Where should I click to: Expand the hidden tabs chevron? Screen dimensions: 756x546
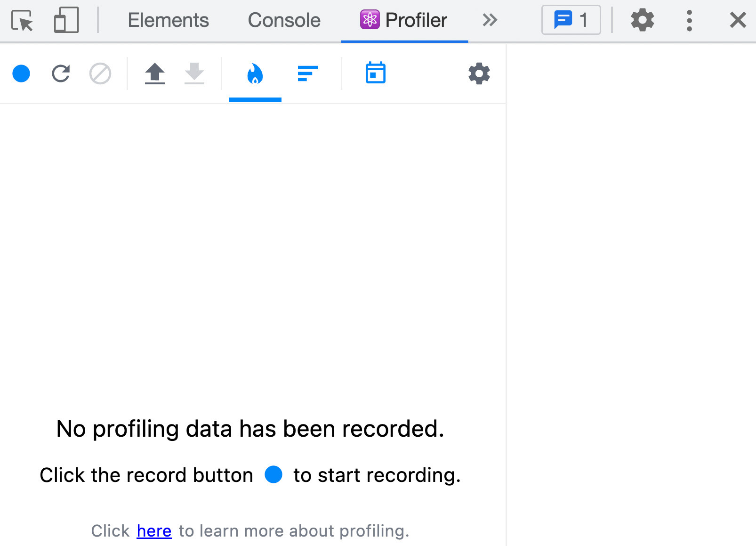click(x=490, y=20)
